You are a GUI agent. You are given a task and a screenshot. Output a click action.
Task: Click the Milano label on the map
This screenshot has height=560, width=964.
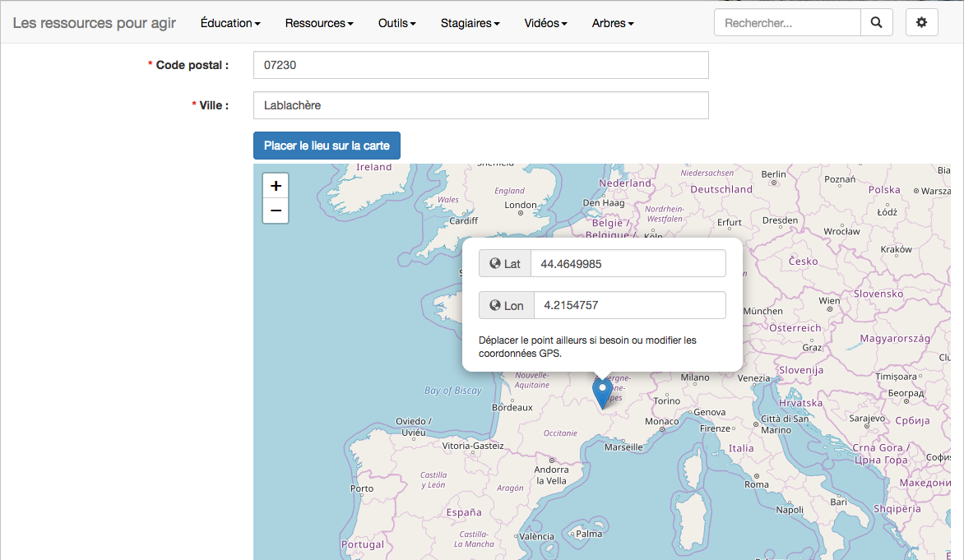[695, 377]
